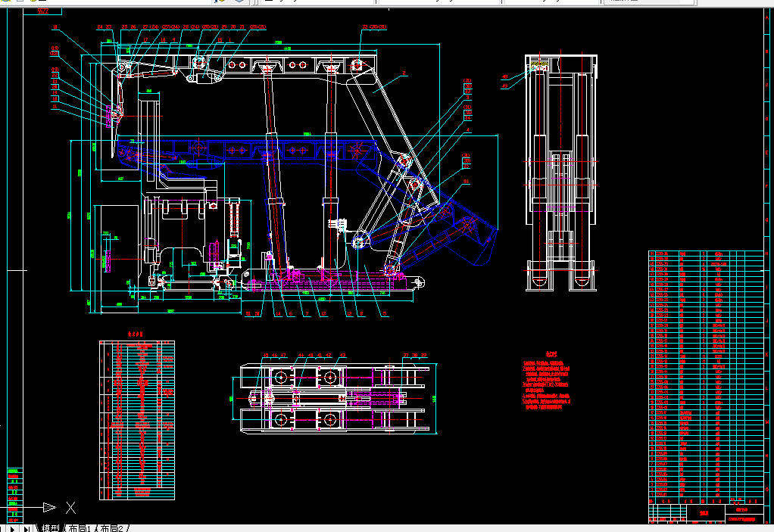Click the last-tab arrow beside layout tabs
The image size is (774, 532).
click(x=27, y=528)
